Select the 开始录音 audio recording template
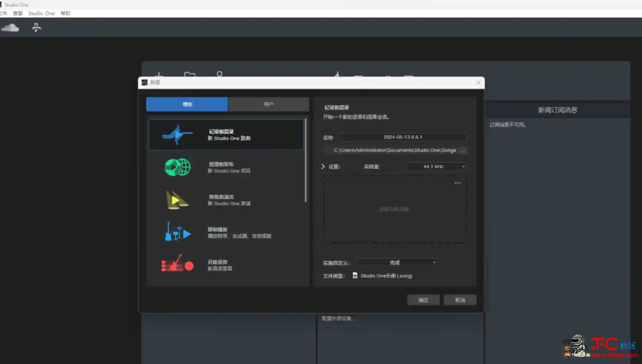This screenshot has width=642, height=364. [226, 265]
